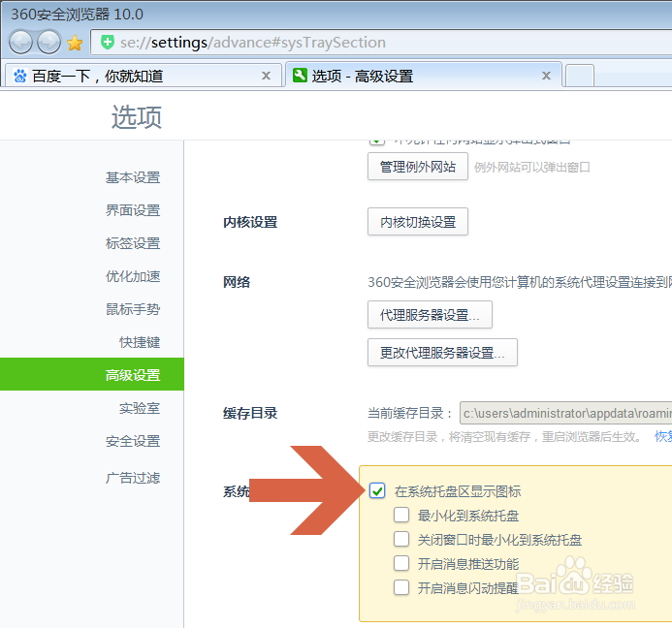This screenshot has height=628, width=672.
Task: Click the 当前缓存目录： label
Action: pyautogui.click(x=410, y=414)
